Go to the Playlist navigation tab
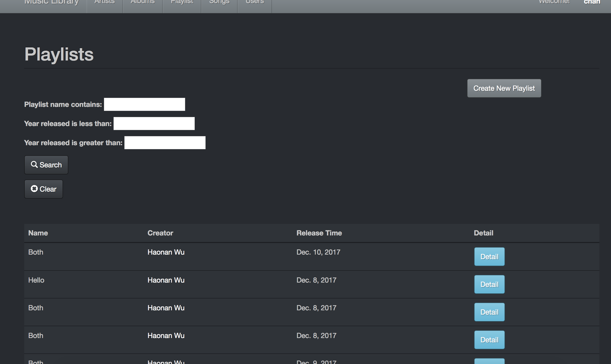The image size is (611, 364). point(182,2)
